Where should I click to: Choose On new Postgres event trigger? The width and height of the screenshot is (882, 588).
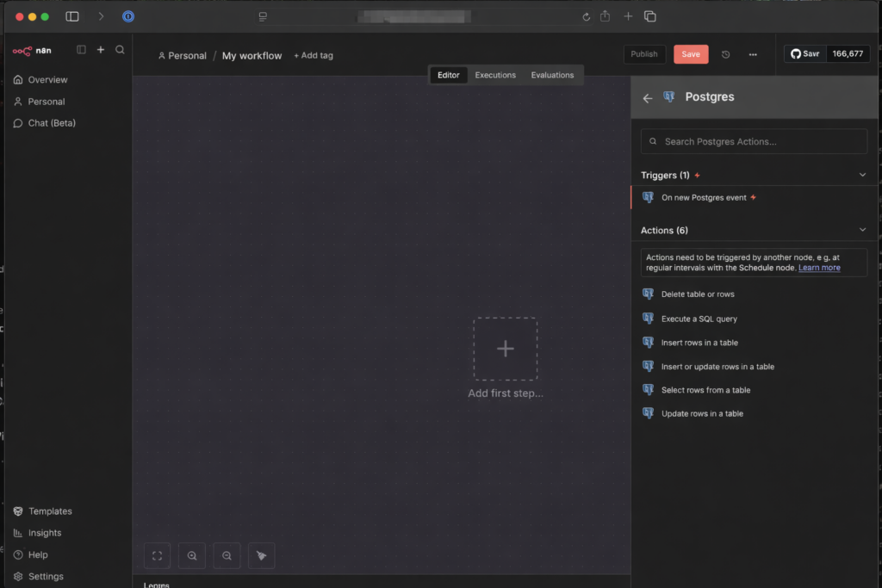(x=703, y=197)
